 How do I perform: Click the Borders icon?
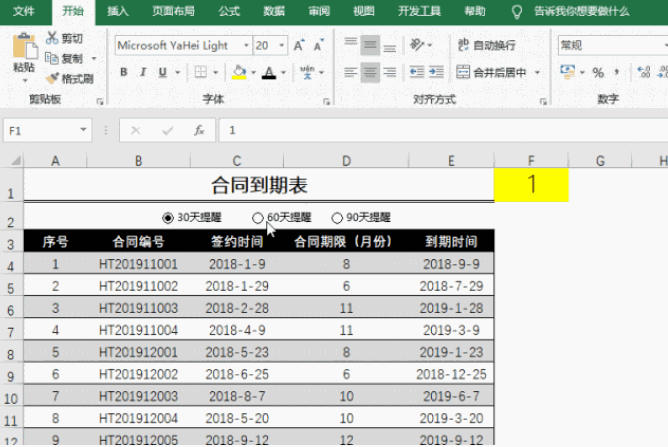pos(201,72)
